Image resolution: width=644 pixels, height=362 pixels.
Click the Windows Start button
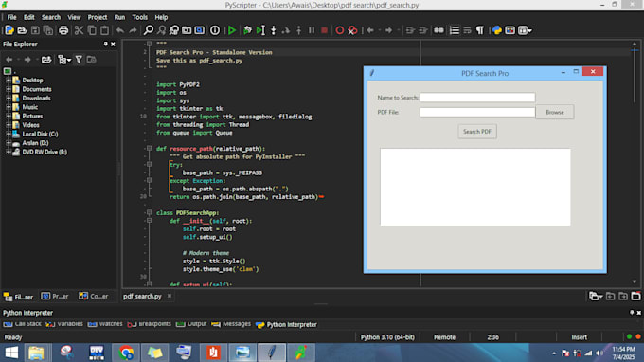(11, 353)
